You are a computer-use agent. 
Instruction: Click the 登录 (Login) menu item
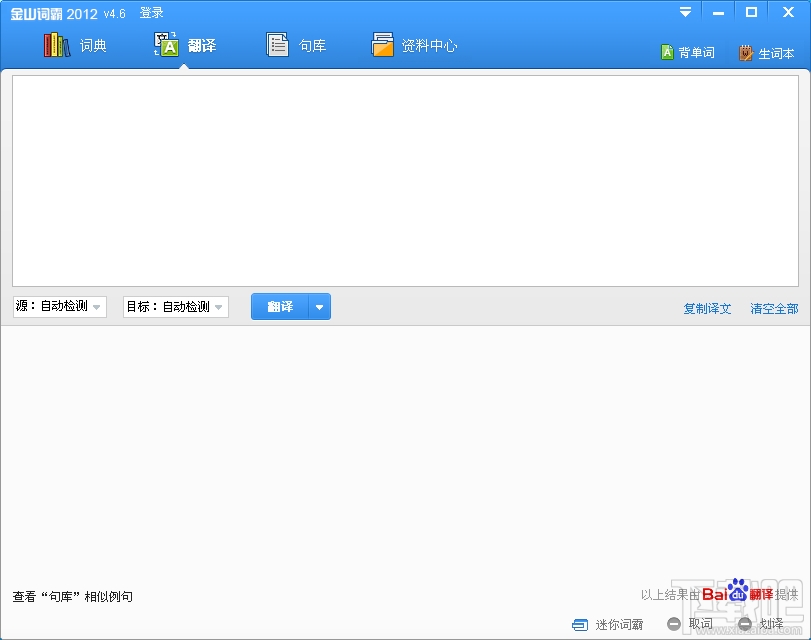pyautogui.click(x=151, y=12)
